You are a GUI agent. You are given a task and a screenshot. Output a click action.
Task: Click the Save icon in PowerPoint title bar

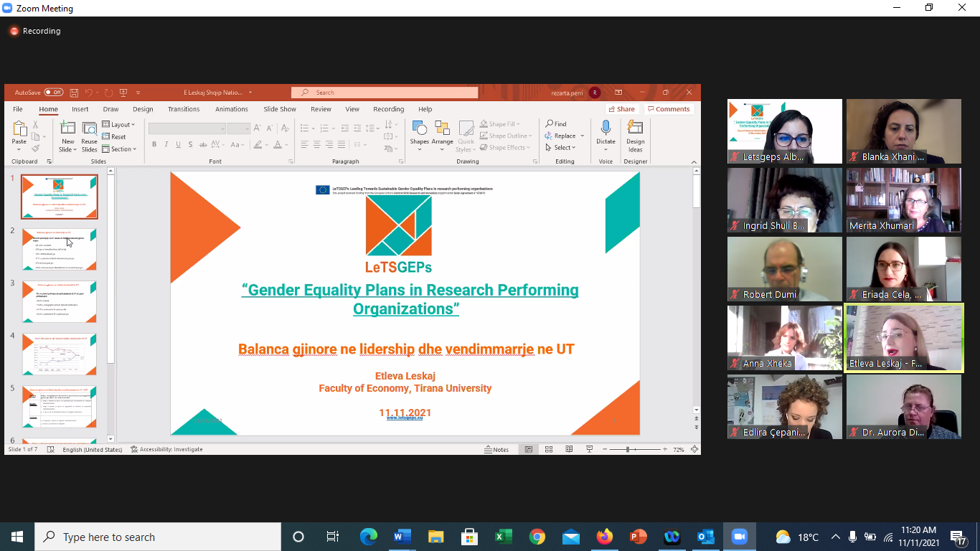pos(74,93)
